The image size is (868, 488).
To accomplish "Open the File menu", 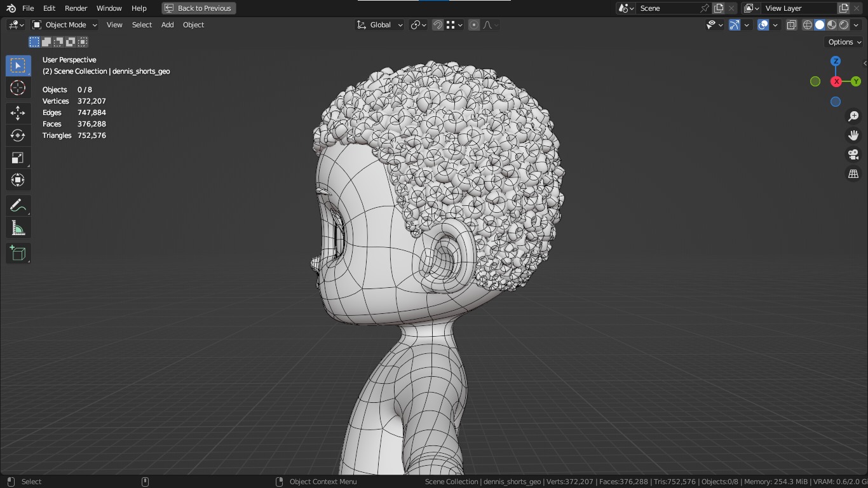I will [x=28, y=8].
